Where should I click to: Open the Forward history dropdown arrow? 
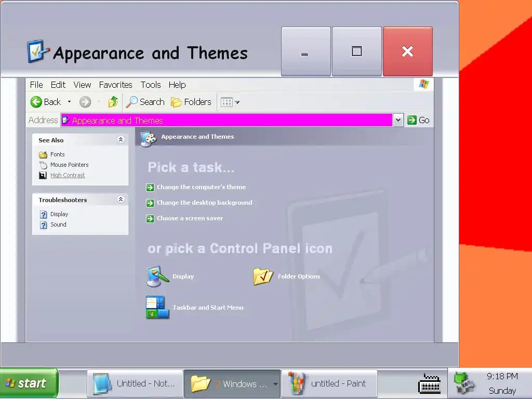point(99,101)
